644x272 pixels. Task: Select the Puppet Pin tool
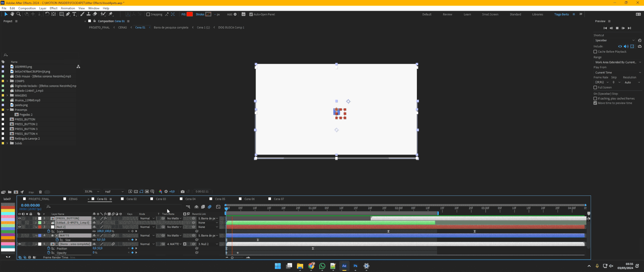pos(111,14)
